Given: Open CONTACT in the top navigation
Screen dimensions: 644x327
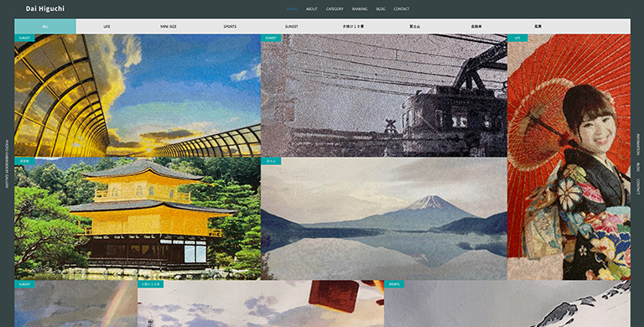Looking at the screenshot, I should pyautogui.click(x=402, y=9).
